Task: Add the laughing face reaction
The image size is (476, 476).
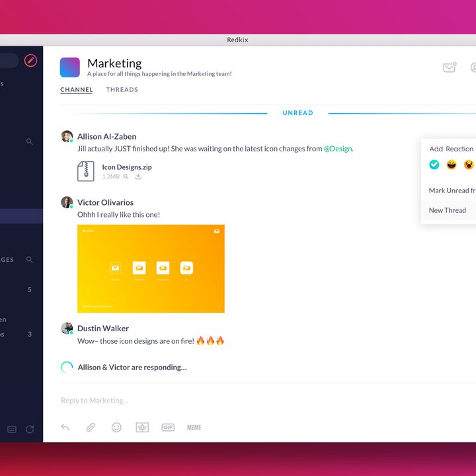Action: click(452, 165)
